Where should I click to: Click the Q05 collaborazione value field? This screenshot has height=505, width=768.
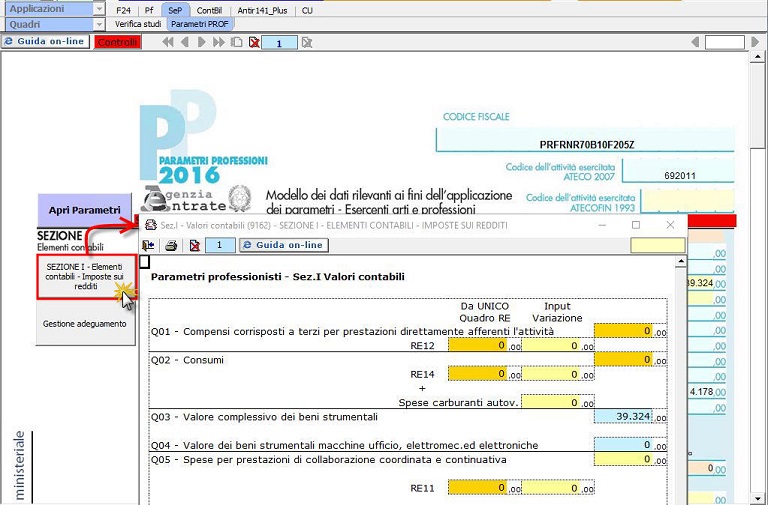pyautogui.click(x=623, y=459)
